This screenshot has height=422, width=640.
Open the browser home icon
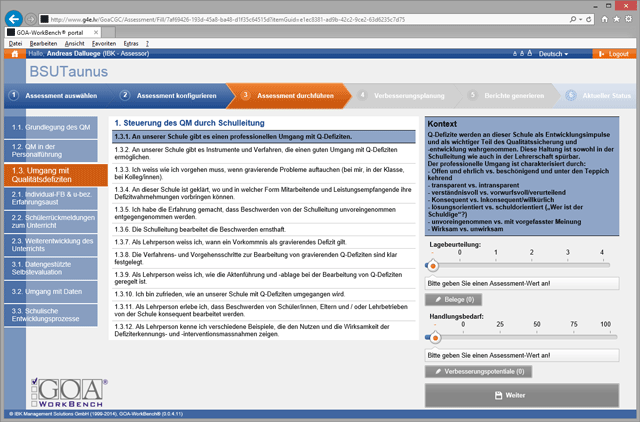[604, 19]
